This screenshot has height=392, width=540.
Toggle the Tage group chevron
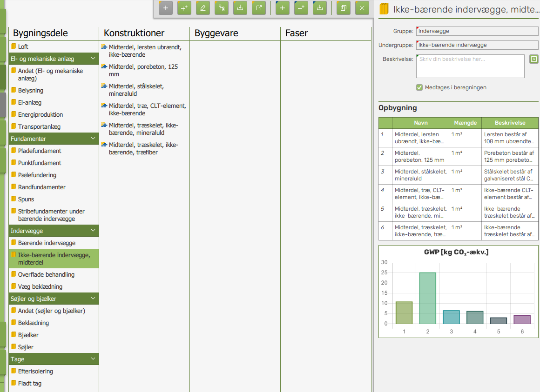tap(93, 359)
